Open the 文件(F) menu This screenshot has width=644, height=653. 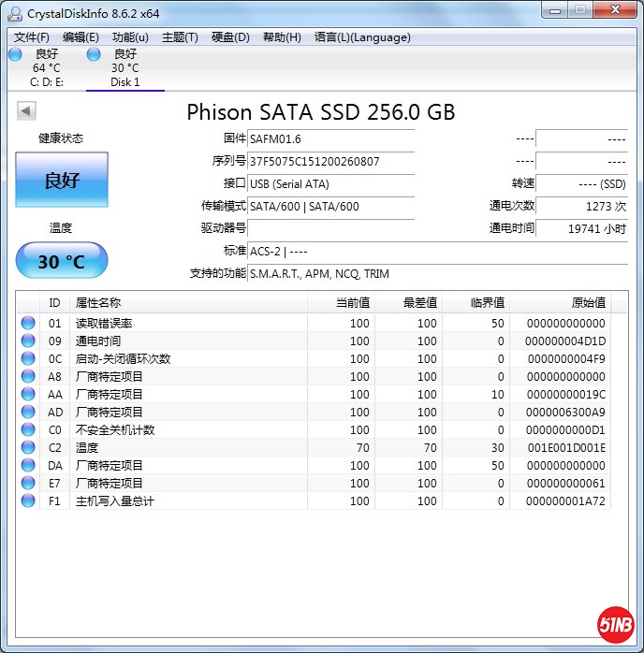tap(31, 37)
